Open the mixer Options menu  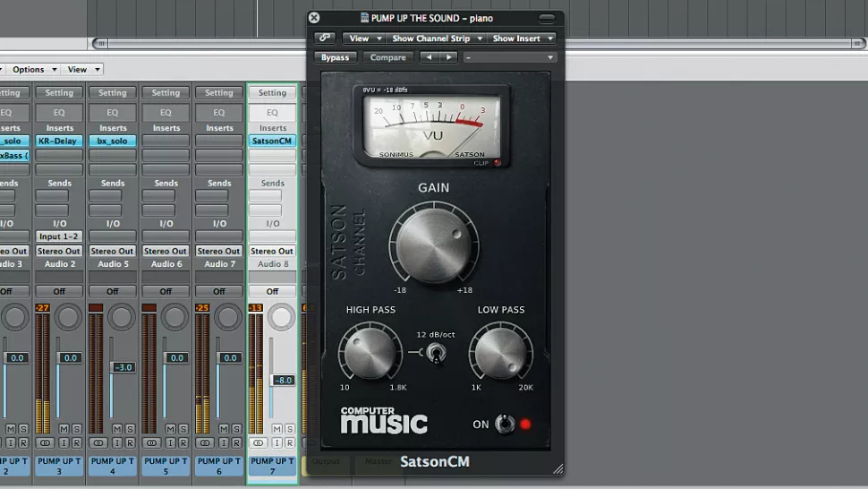[x=34, y=69]
